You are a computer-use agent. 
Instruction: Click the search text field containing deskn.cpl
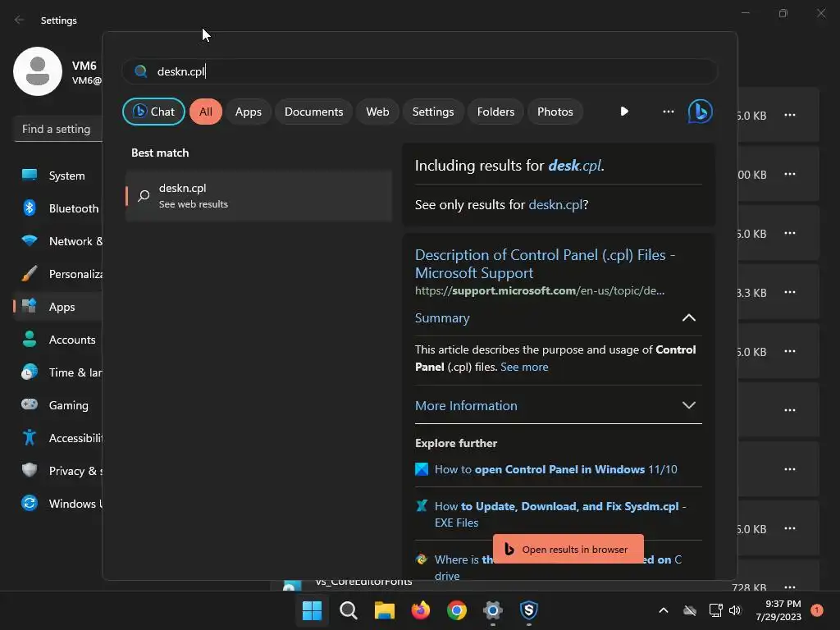tap(419, 71)
